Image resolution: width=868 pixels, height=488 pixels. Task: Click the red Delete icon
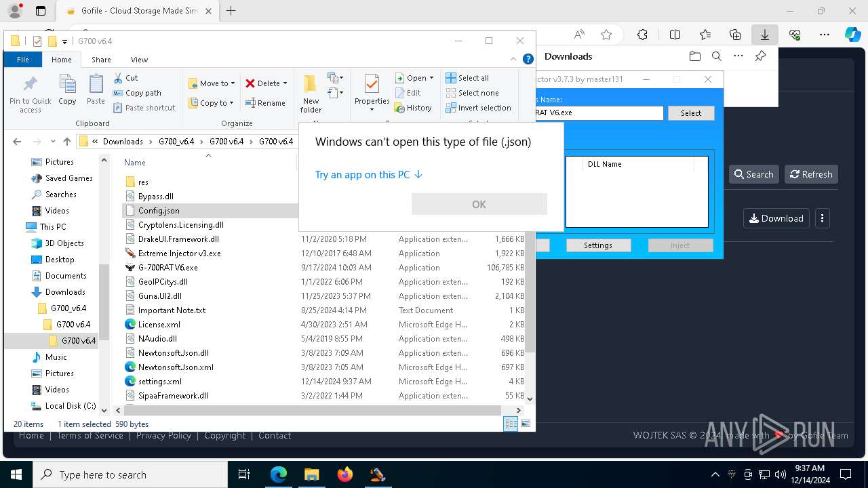coord(250,83)
